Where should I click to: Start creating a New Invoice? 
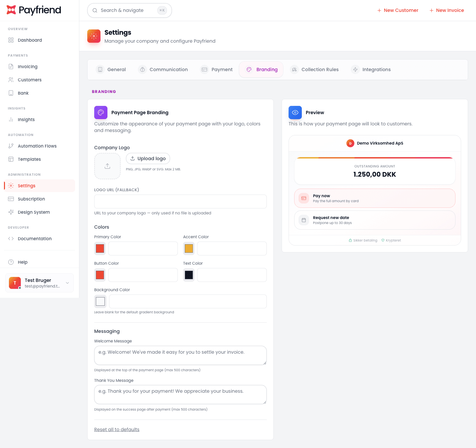447,10
